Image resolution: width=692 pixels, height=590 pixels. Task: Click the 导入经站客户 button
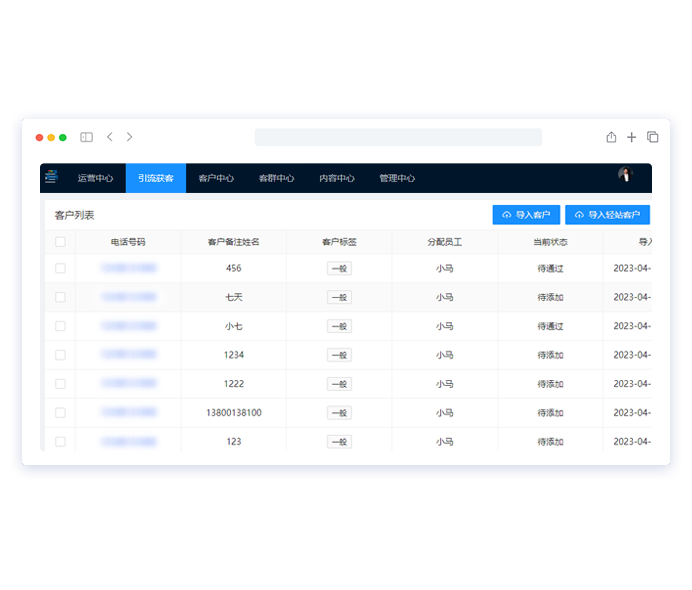coord(607,215)
